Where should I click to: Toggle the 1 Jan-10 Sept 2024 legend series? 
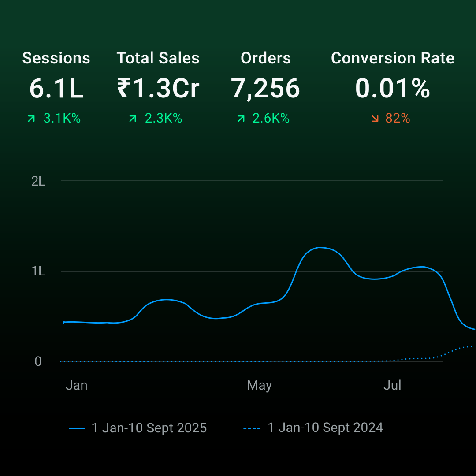click(x=325, y=428)
